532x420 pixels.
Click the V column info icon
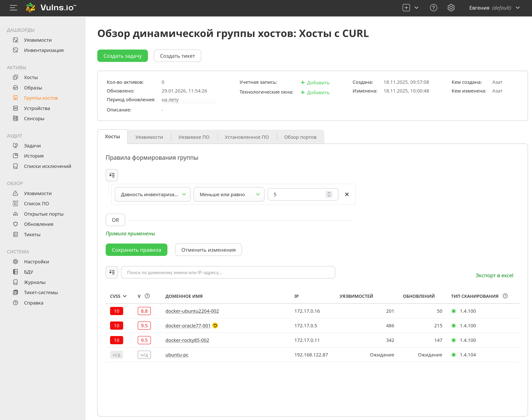(x=147, y=296)
